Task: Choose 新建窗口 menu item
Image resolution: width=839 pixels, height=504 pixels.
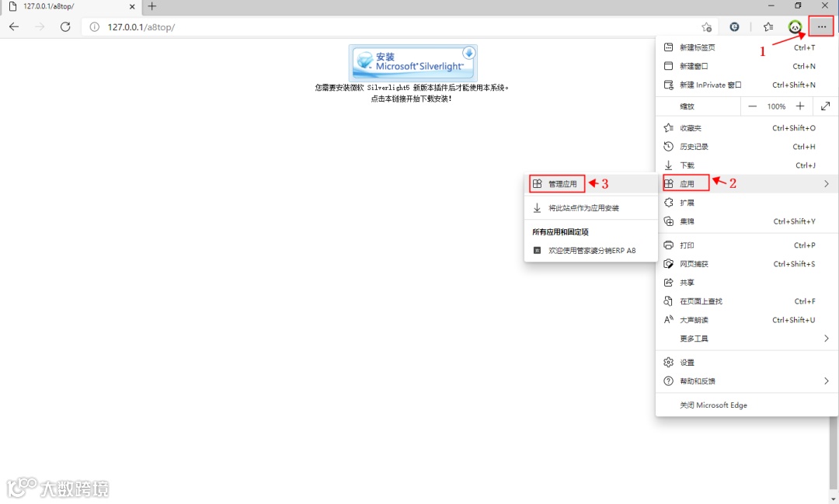Action: 747,66
